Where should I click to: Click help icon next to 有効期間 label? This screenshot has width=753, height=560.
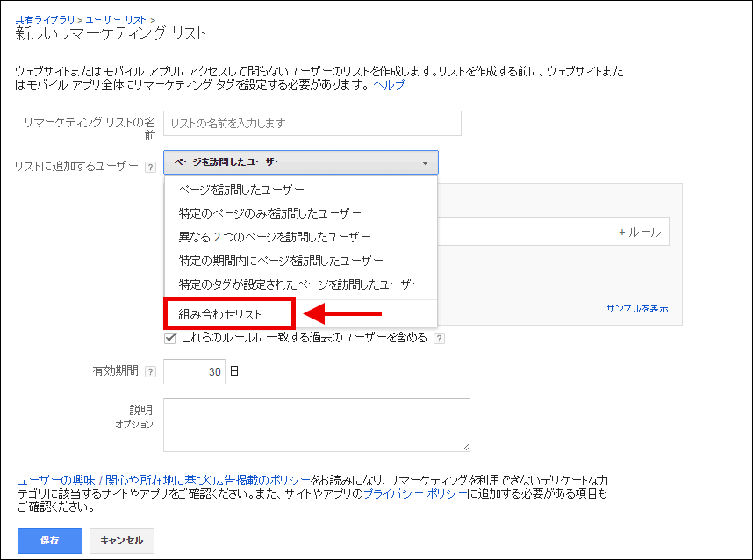click(150, 371)
